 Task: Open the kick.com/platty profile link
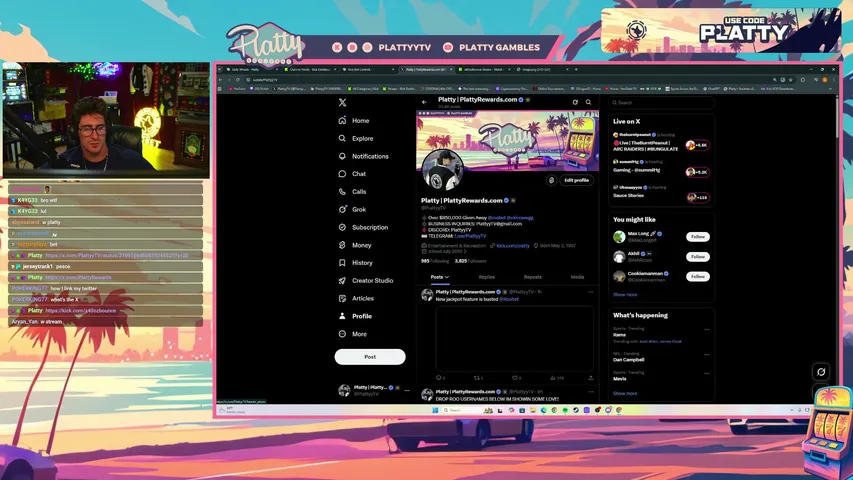coord(513,246)
